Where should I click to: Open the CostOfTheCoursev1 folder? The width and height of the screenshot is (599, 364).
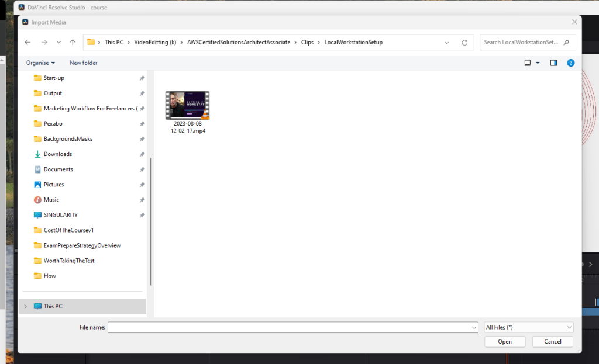pos(68,230)
